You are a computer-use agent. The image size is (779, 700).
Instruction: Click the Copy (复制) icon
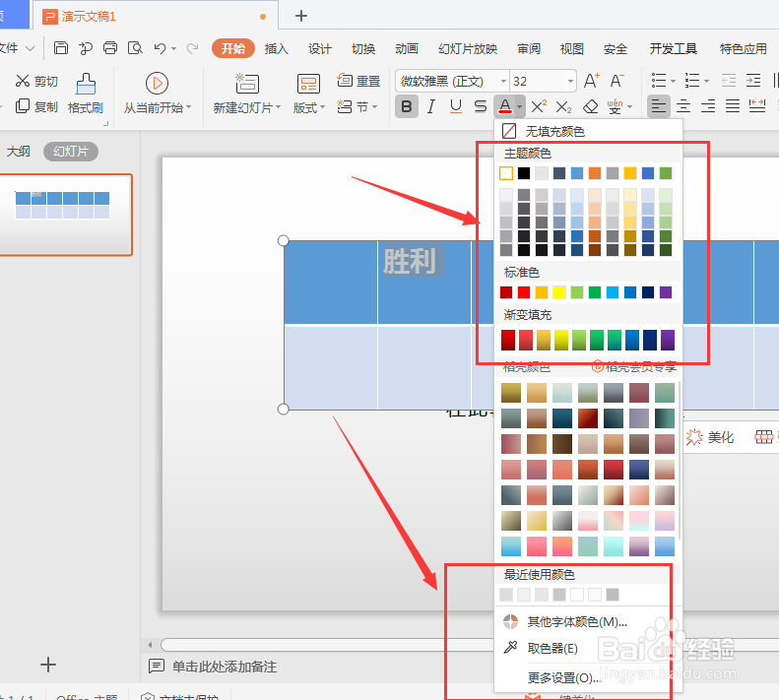[36, 106]
